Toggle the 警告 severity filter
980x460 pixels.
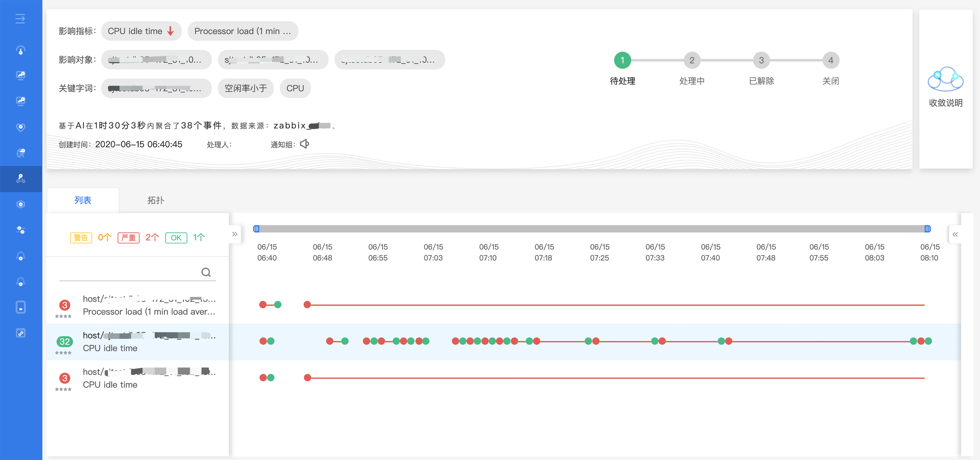pos(81,238)
